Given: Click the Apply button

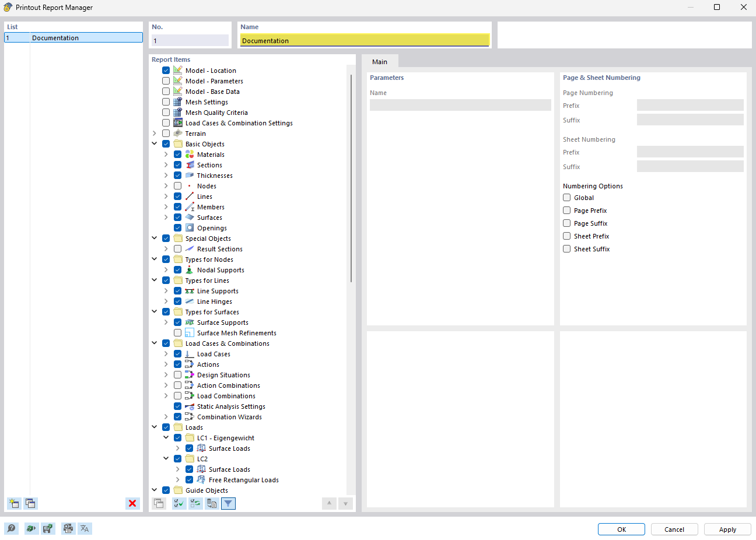Looking at the screenshot, I should (727, 530).
